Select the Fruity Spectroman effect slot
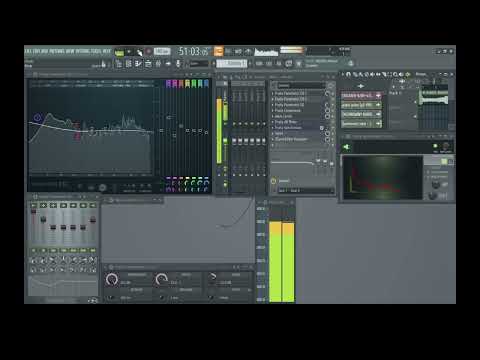The width and height of the screenshot is (480, 360). 296,128
